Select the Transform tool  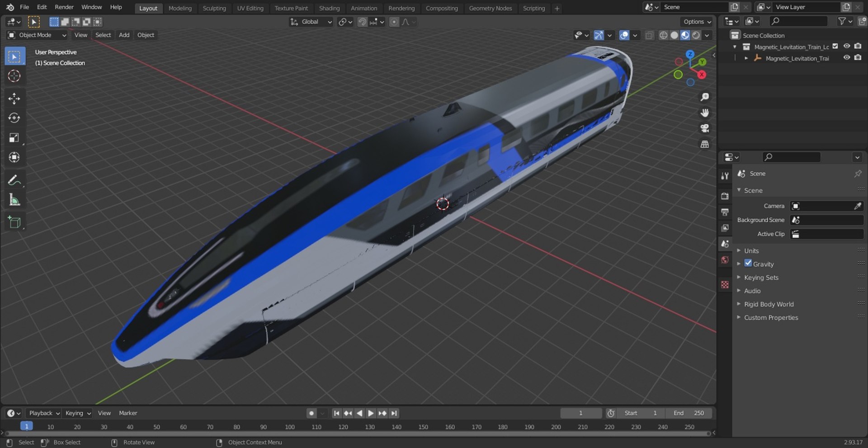[14, 157]
